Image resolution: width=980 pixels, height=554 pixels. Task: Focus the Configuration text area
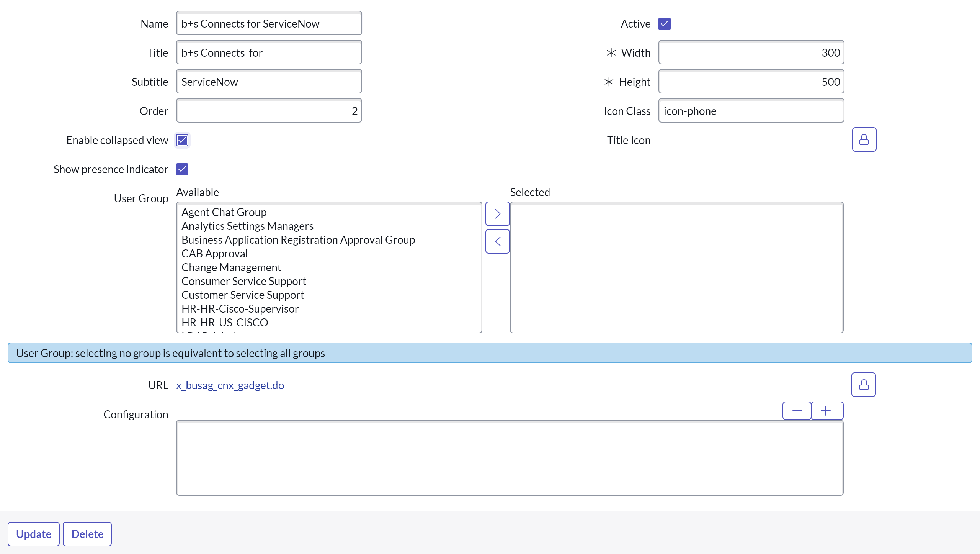[510, 458]
